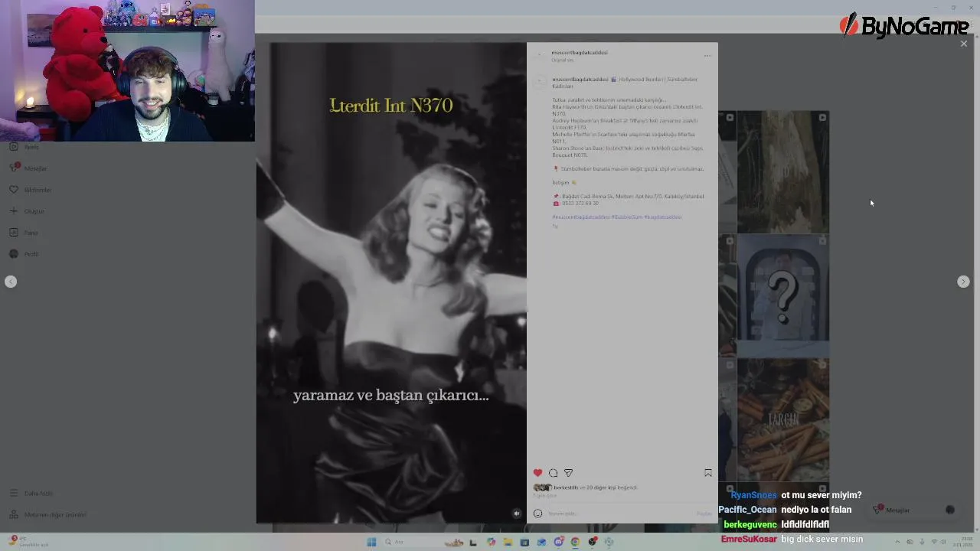Close the post overlay with X
Screen dimensions: 980x551
point(964,44)
